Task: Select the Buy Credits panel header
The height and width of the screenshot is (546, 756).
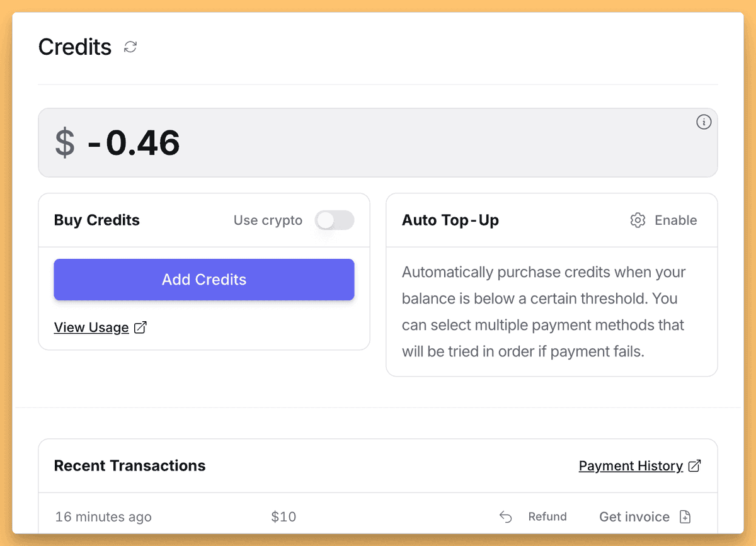Action: tap(96, 220)
